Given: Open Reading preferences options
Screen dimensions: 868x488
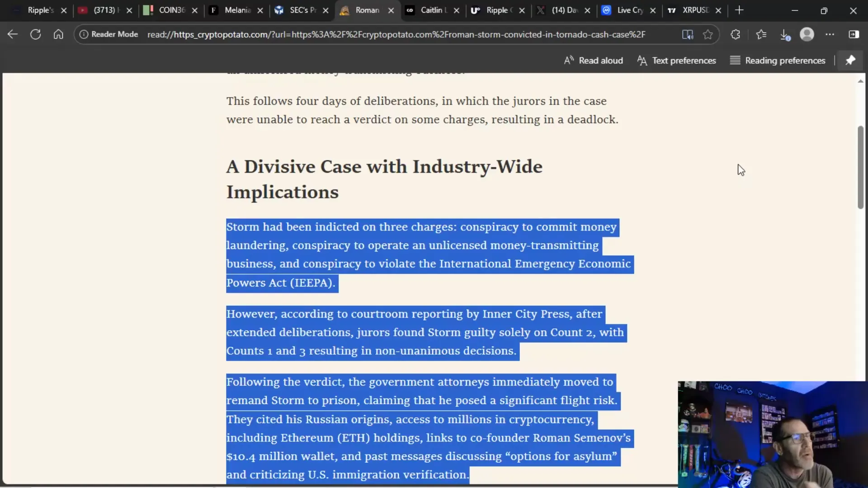Looking at the screenshot, I should [778, 61].
